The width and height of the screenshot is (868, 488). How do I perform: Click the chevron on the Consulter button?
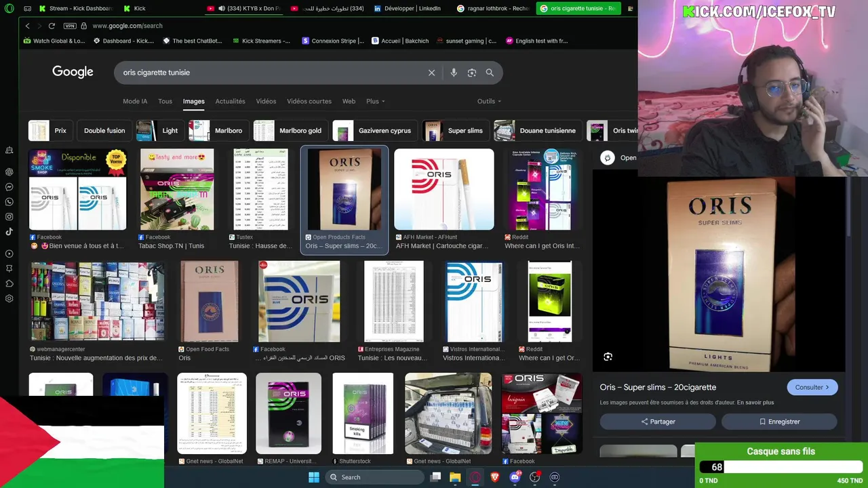(x=827, y=387)
